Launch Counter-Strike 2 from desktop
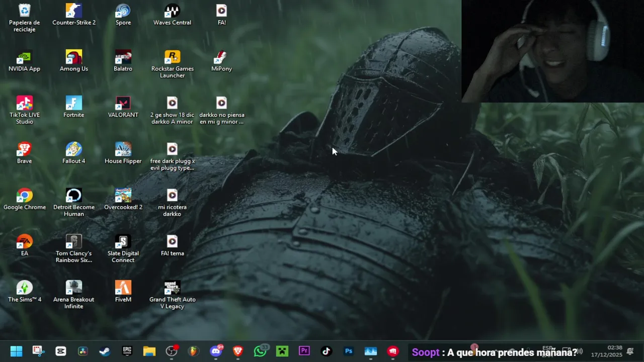 73,14
